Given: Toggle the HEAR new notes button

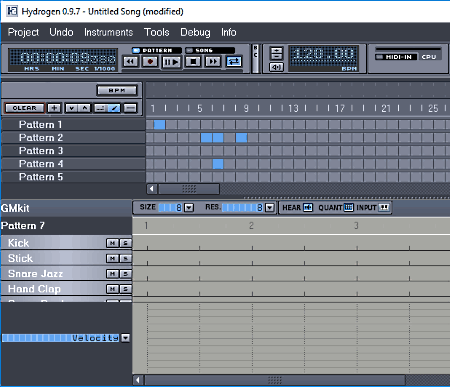Looking at the screenshot, I should [308, 207].
